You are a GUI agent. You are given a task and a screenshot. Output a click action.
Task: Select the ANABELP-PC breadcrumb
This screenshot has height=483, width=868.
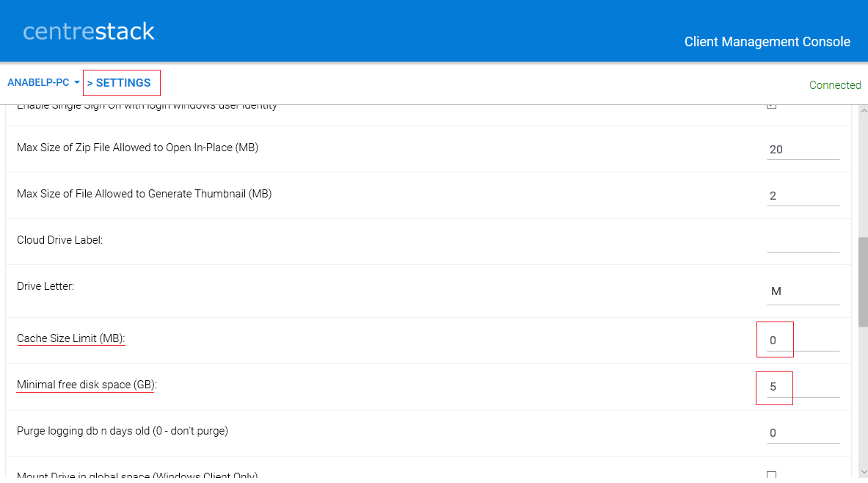(38, 82)
